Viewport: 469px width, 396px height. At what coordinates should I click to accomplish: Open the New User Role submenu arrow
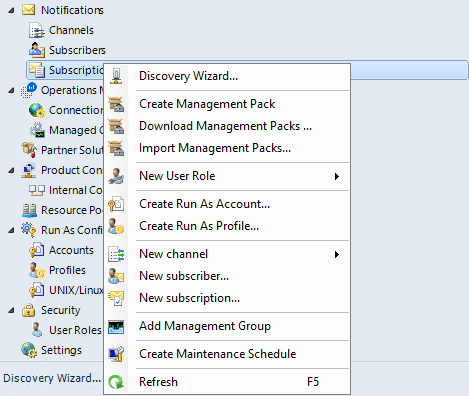(x=337, y=176)
